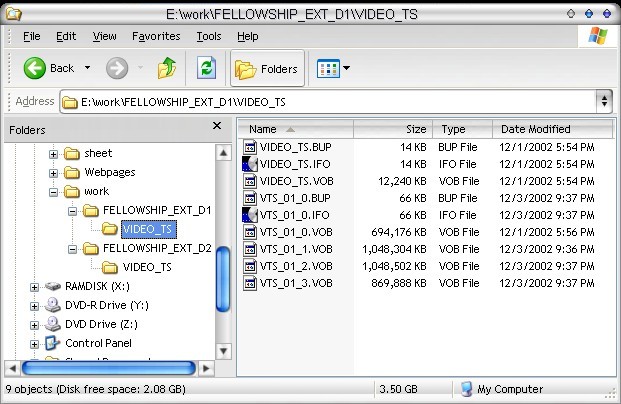The width and height of the screenshot is (621, 404).
Task: Expand the Webpages folder node
Action: 53,173
